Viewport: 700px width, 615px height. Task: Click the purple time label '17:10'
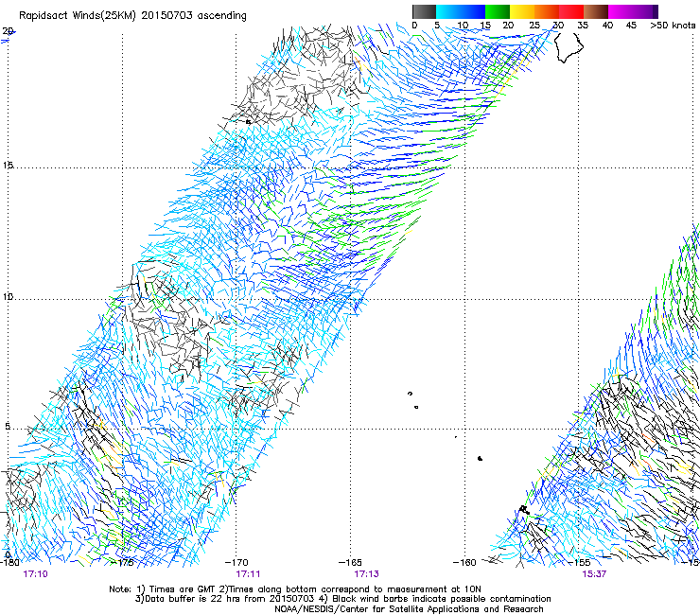[x=35, y=574]
